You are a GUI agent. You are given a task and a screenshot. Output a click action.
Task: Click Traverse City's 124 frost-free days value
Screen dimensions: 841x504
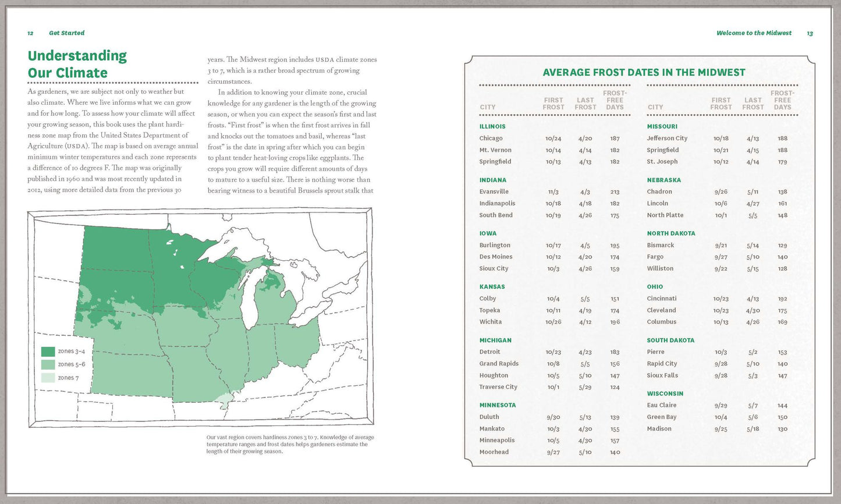coord(615,388)
